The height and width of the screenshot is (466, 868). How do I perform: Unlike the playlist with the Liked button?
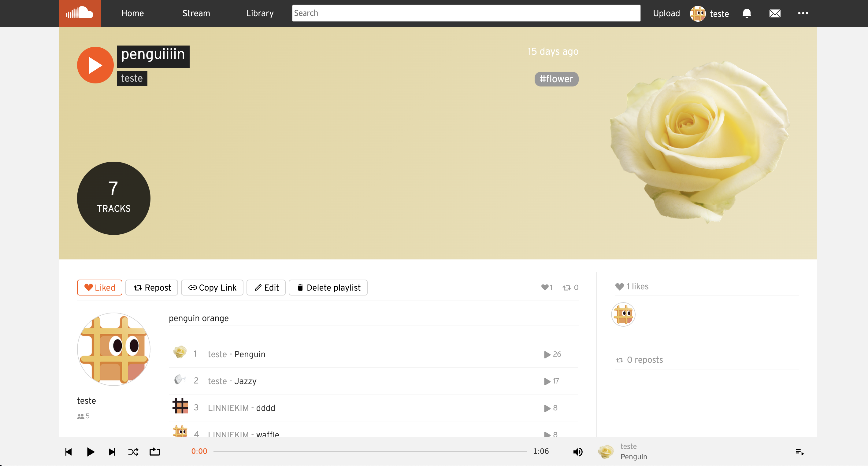tap(99, 287)
